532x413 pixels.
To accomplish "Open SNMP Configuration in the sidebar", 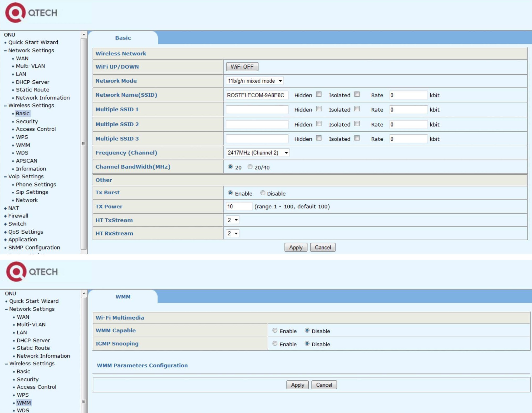I will [34, 248].
